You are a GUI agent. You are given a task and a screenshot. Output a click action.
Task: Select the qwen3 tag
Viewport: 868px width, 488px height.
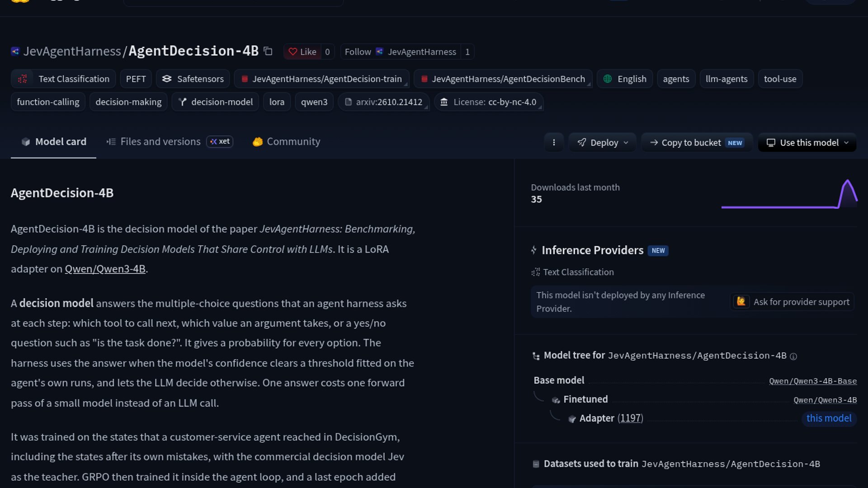click(314, 102)
